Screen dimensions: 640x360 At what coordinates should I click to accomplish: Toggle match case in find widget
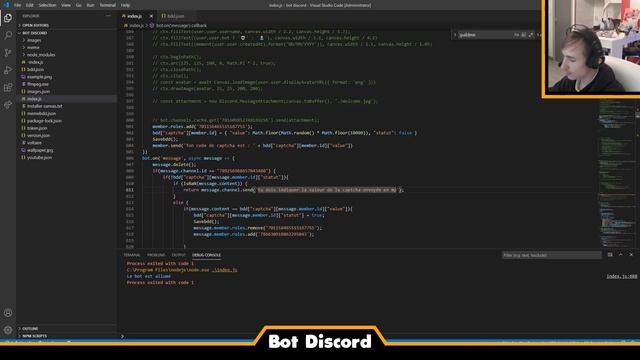pyautogui.click(x=516, y=35)
